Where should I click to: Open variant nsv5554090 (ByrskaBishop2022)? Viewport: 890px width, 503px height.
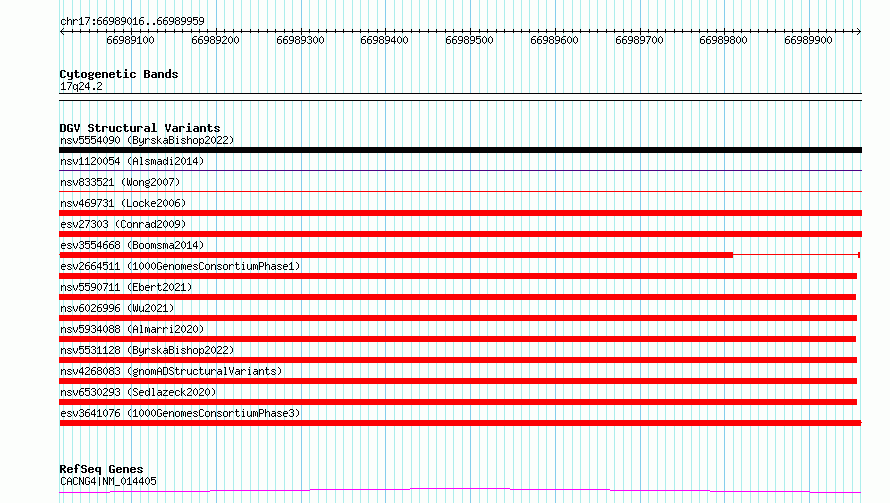(147, 140)
